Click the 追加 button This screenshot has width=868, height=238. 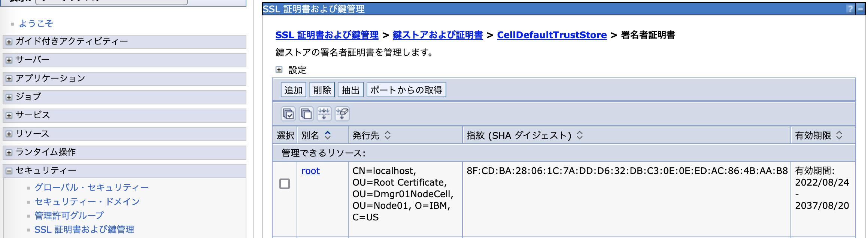[x=294, y=90]
